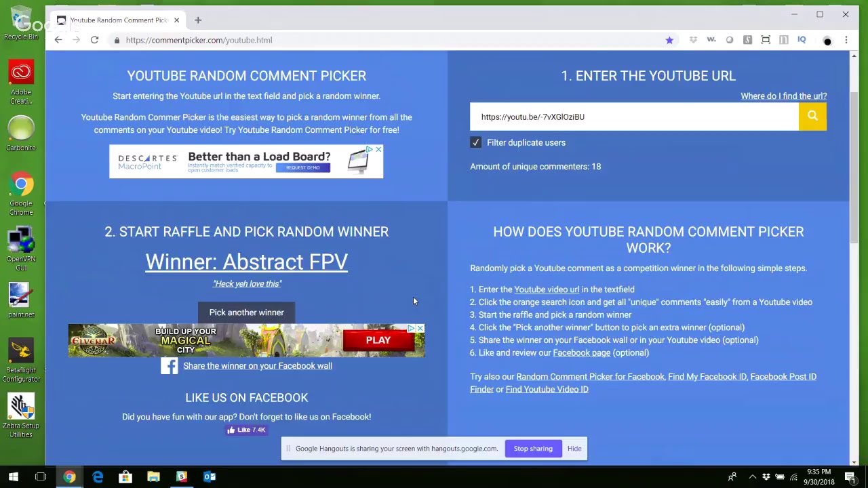
Task: Click Share the winner on your Facebook wall
Action: click(258, 366)
